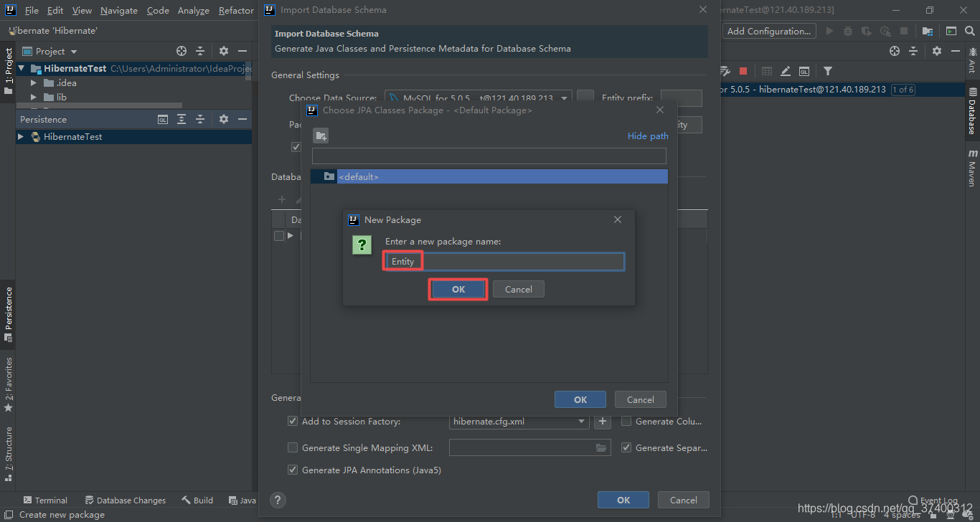Click Cancel in Choose JPA Classes Package dialog
Screen dimensions: 980x522
click(x=640, y=399)
